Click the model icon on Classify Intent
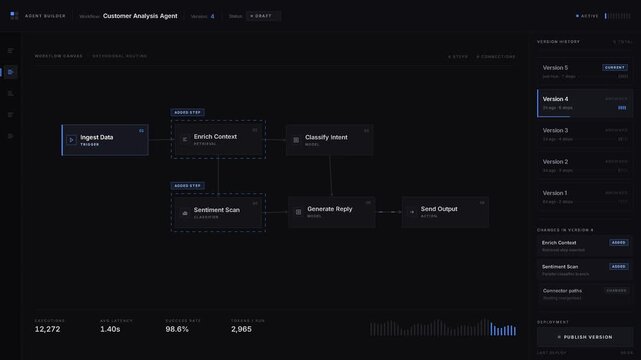This screenshot has width=641, height=360. tap(296, 140)
